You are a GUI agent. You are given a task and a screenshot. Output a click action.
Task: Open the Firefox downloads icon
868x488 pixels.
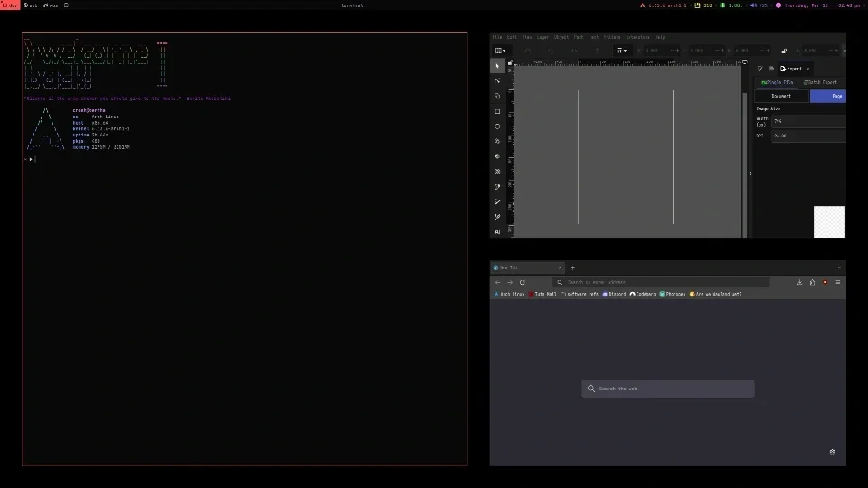coord(799,282)
